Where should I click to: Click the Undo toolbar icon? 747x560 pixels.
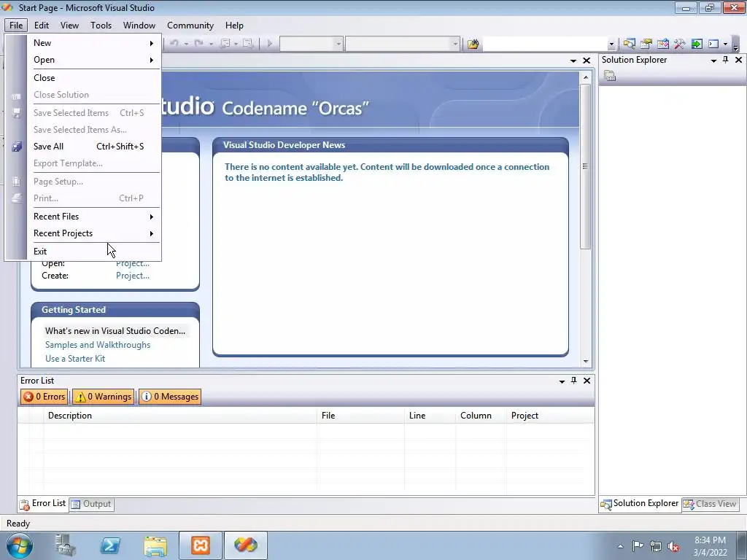click(x=174, y=44)
